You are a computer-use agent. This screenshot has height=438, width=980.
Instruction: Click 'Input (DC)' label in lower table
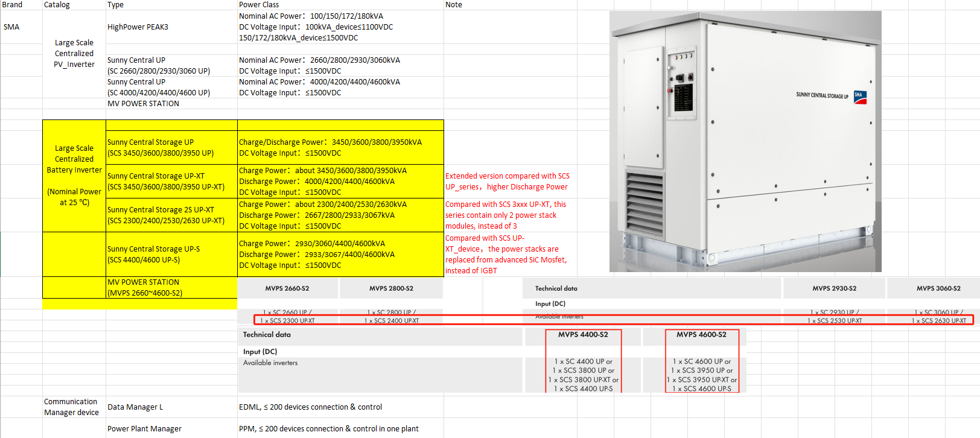[x=260, y=352]
